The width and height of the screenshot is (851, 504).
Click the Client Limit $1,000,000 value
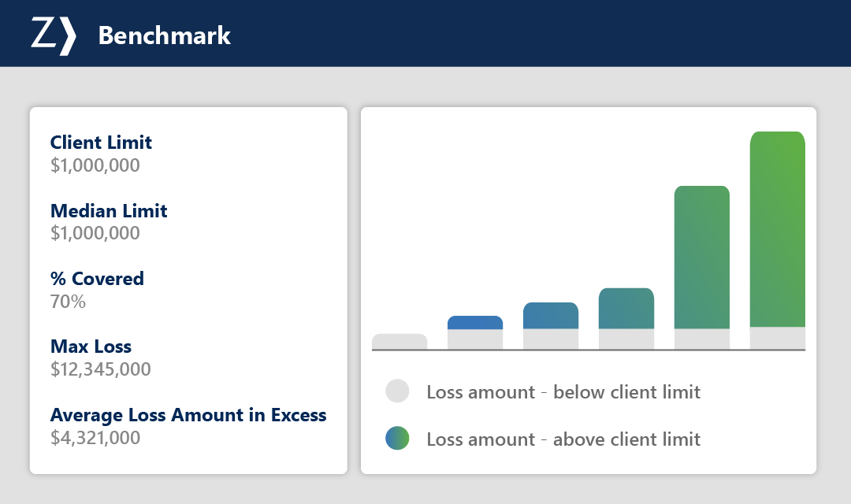click(95, 165)
